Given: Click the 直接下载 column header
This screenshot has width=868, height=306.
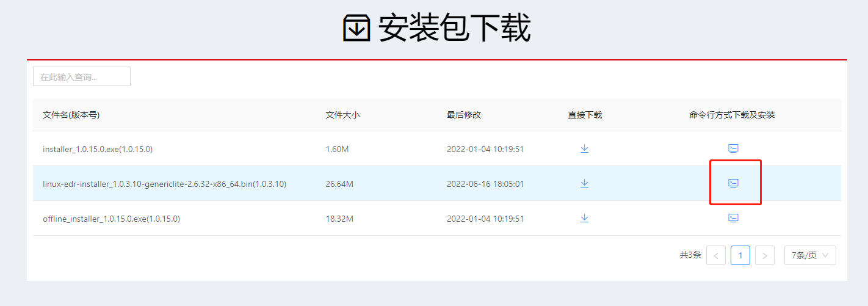Looking at the screenshot, I should coord(585,115).
